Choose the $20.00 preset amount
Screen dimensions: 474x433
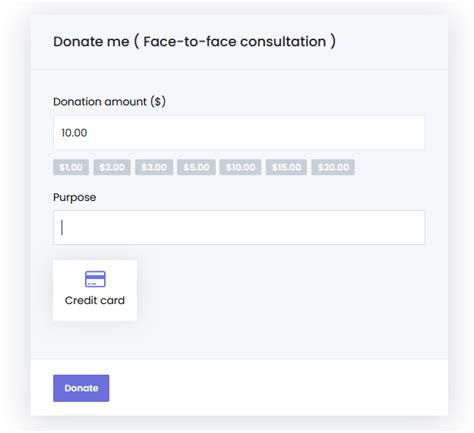coord(333,167)
